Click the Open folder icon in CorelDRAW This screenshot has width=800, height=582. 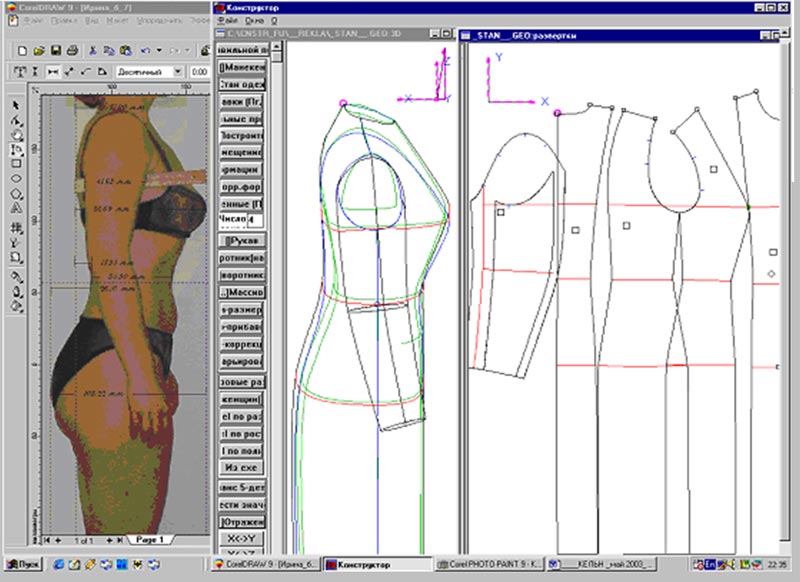(x=40, y=50)
